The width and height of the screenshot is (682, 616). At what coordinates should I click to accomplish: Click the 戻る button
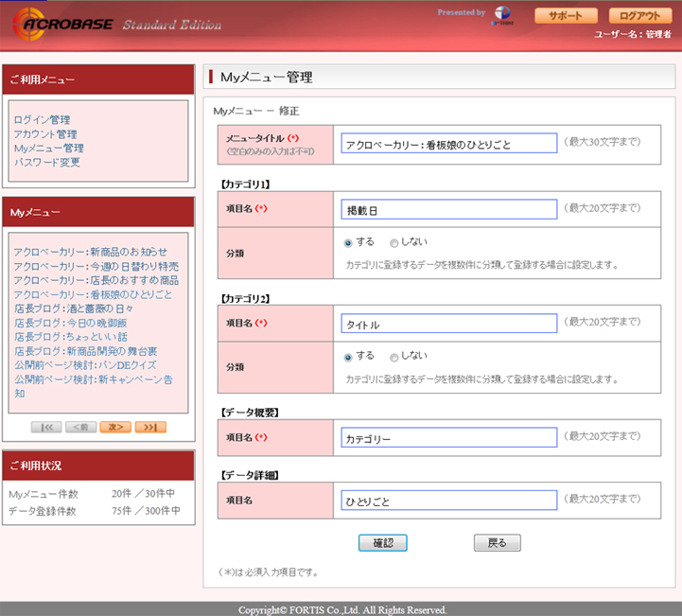click(x=498, y=543)
